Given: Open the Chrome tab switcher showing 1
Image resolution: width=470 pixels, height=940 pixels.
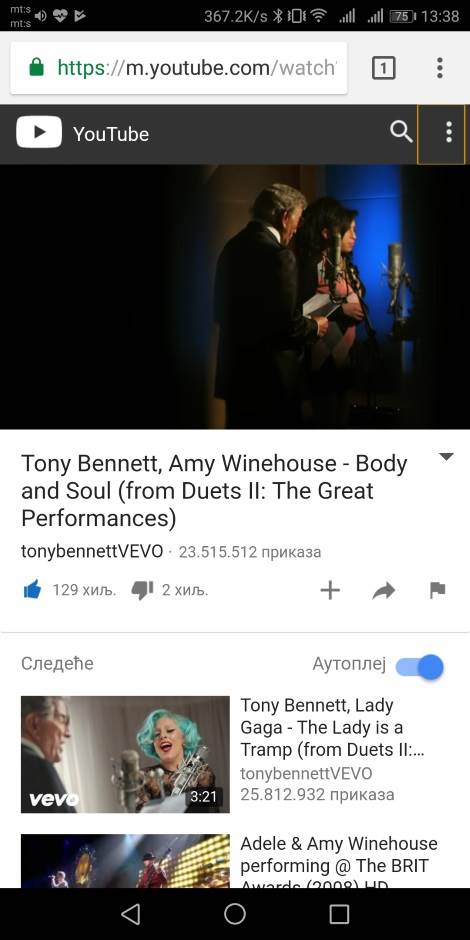Looking at the screenshot, I should click(383, 68).
